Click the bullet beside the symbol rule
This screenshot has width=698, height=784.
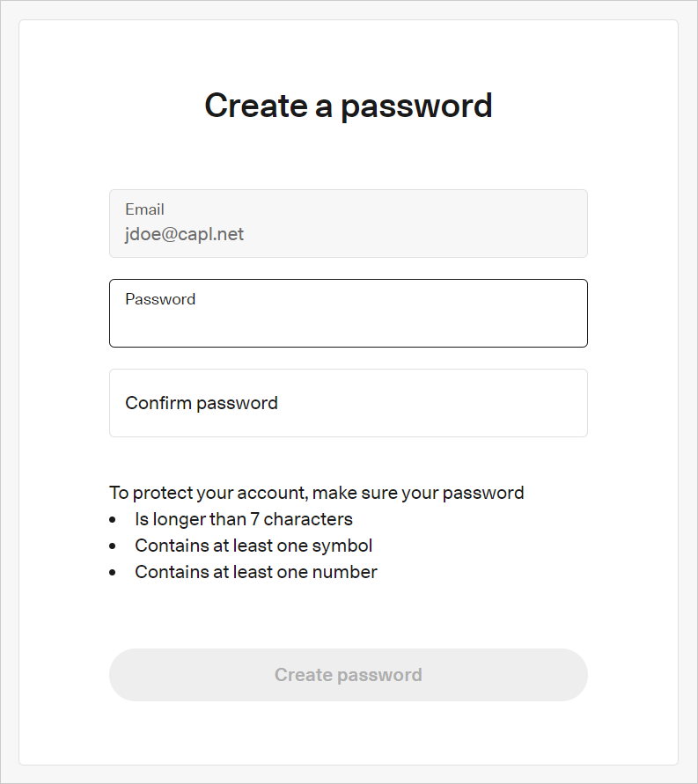coord(113,546)
